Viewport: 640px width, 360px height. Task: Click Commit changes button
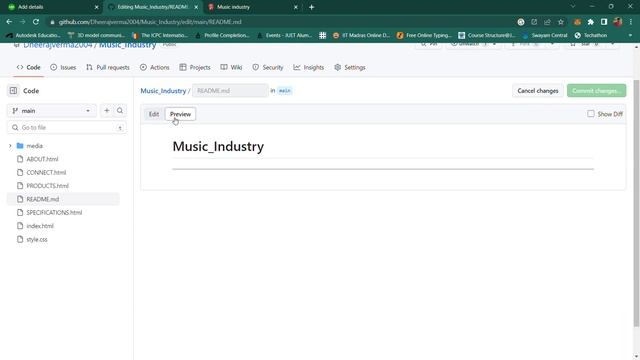[x=596, y=91]
